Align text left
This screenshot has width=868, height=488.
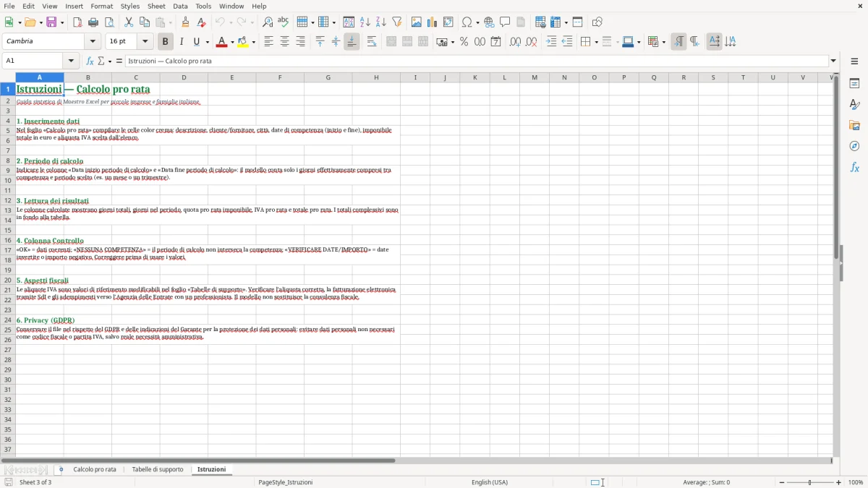[268, 42]
